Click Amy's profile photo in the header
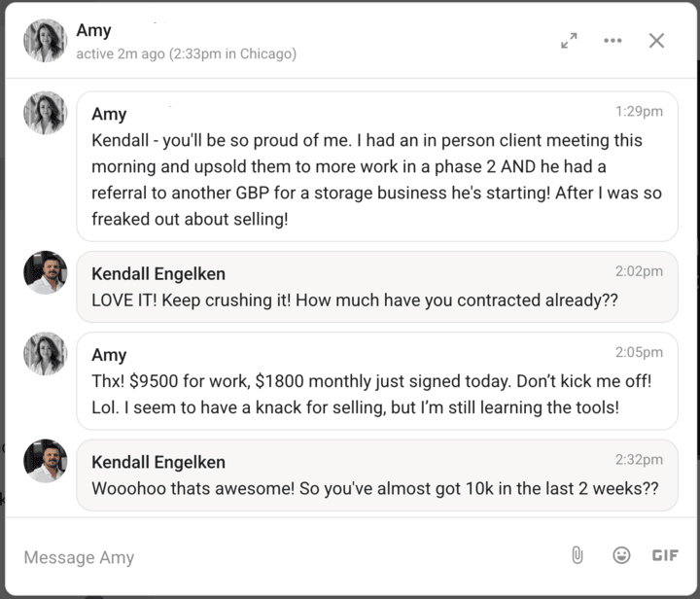Viewport: 700px width, 599px height. 45,41
